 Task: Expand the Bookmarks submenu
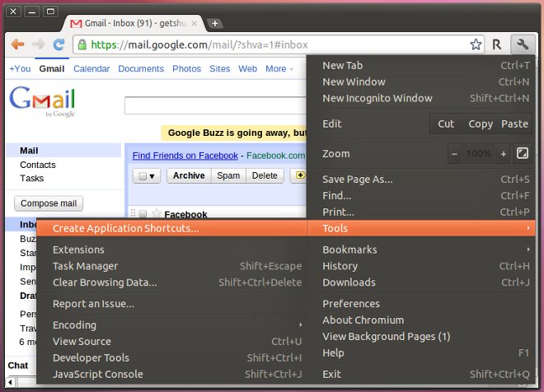click(421, 250)
